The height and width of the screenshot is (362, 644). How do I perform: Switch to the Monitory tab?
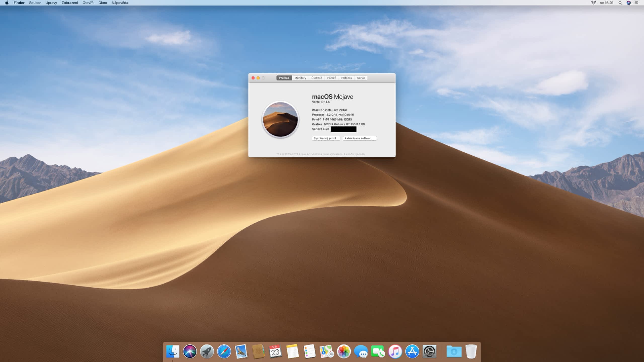pyautogui.click(x=300, y=78)
